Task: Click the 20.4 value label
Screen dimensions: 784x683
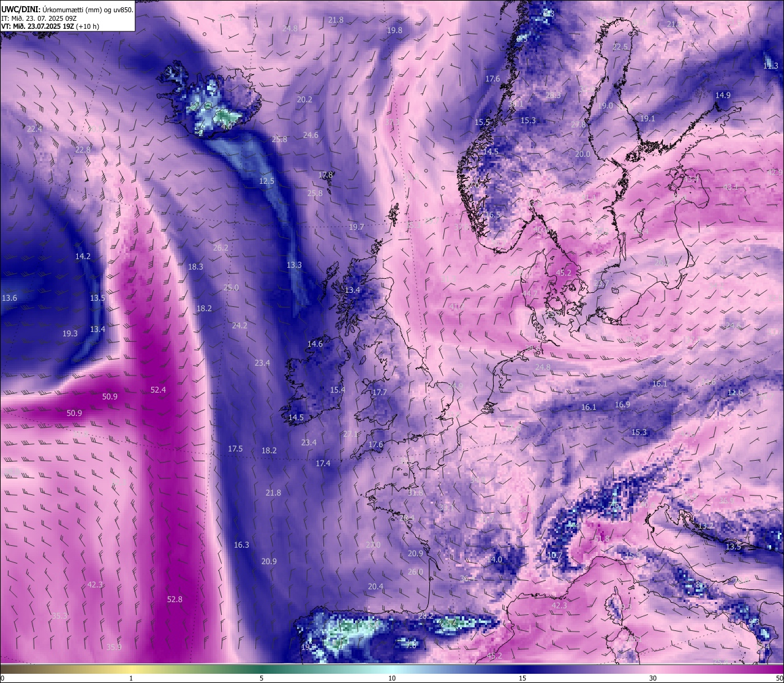Action: click(x=375, y=586)
